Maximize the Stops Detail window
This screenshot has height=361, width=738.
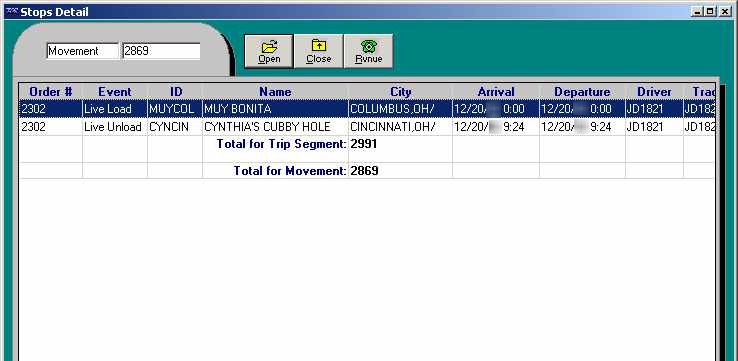(x=711, y=12)
